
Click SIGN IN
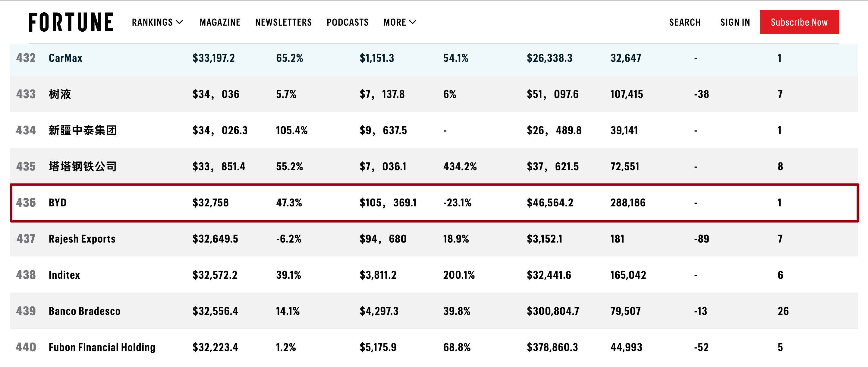coord(735,22)
